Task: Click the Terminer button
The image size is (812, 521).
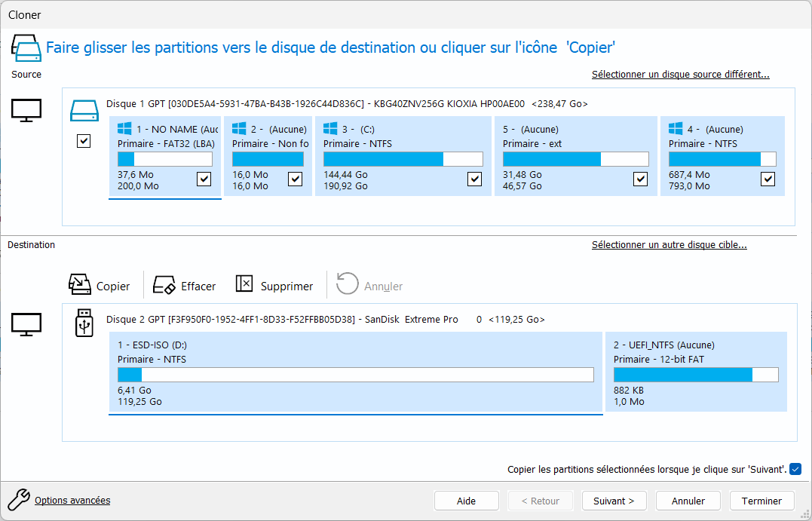Action: tap(761, 501)
